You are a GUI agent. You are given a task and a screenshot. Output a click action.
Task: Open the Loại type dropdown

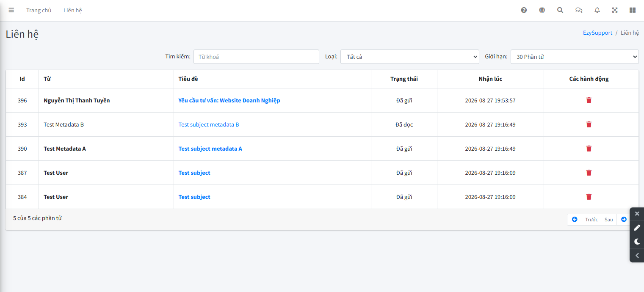tap(410, 57)
